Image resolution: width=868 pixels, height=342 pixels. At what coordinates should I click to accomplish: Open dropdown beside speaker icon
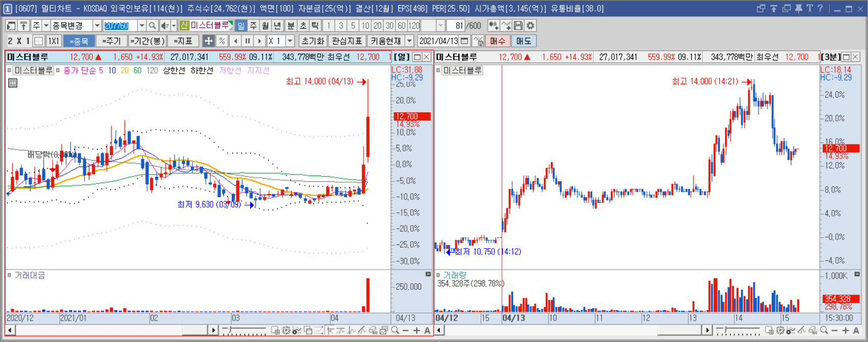174,26
